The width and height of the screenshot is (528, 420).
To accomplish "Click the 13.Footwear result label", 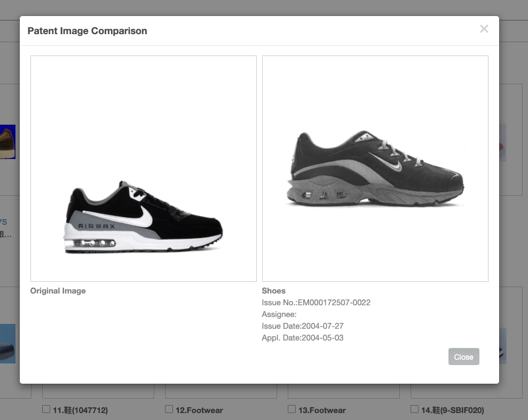I will (x=322, y=410).
